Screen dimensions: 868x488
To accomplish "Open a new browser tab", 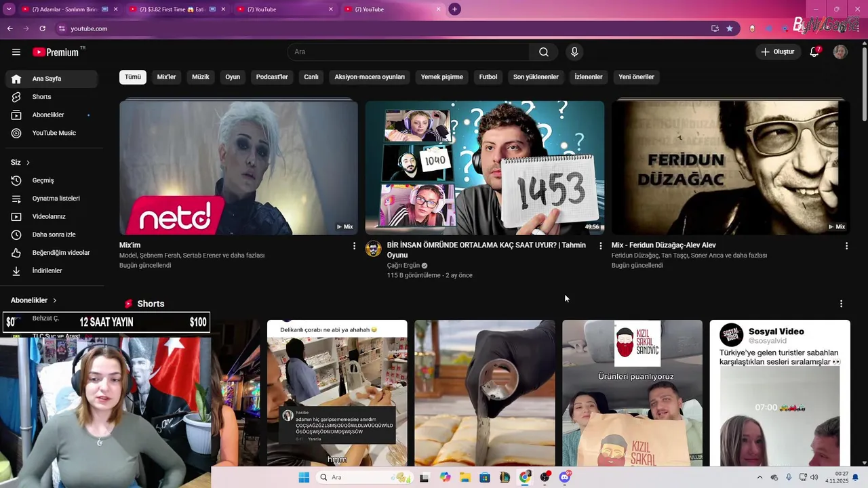I will tap(454, 9).
